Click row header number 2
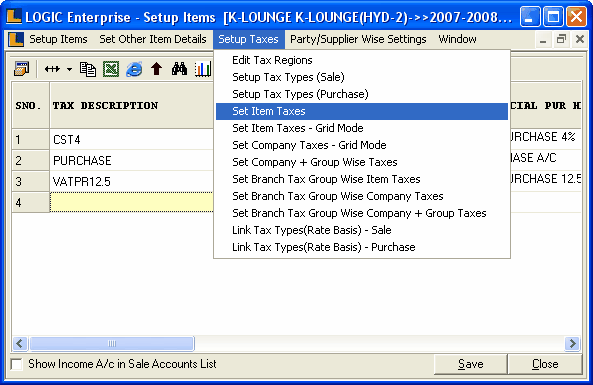 tap(31, 161)
